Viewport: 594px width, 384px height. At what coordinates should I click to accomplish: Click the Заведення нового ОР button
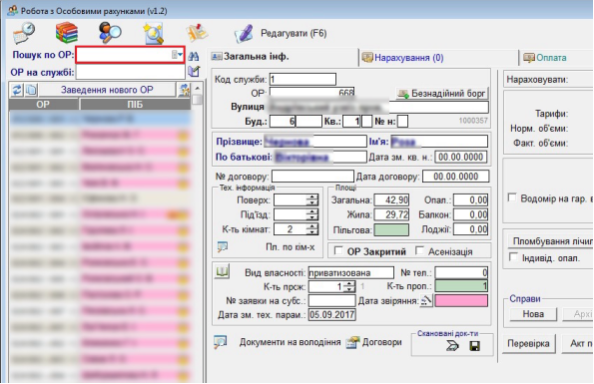[x=107, y=90]
